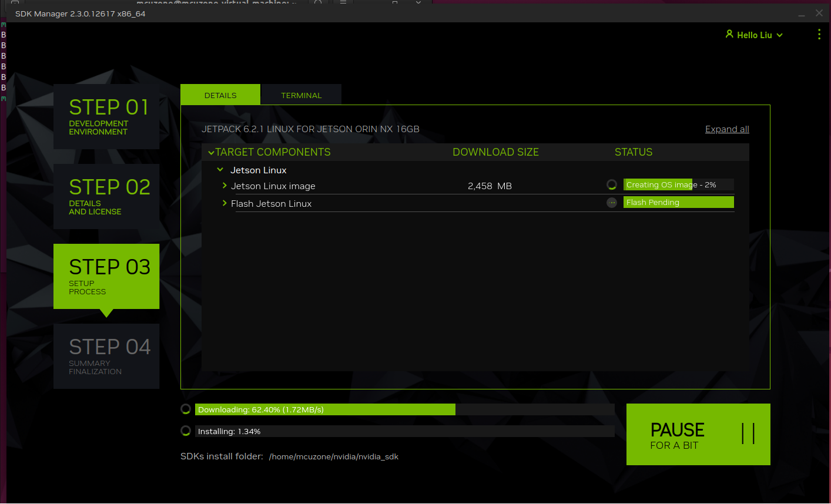Click the spinner icon next to Installing
Viewport: 831px width, 504px height.
186,431
